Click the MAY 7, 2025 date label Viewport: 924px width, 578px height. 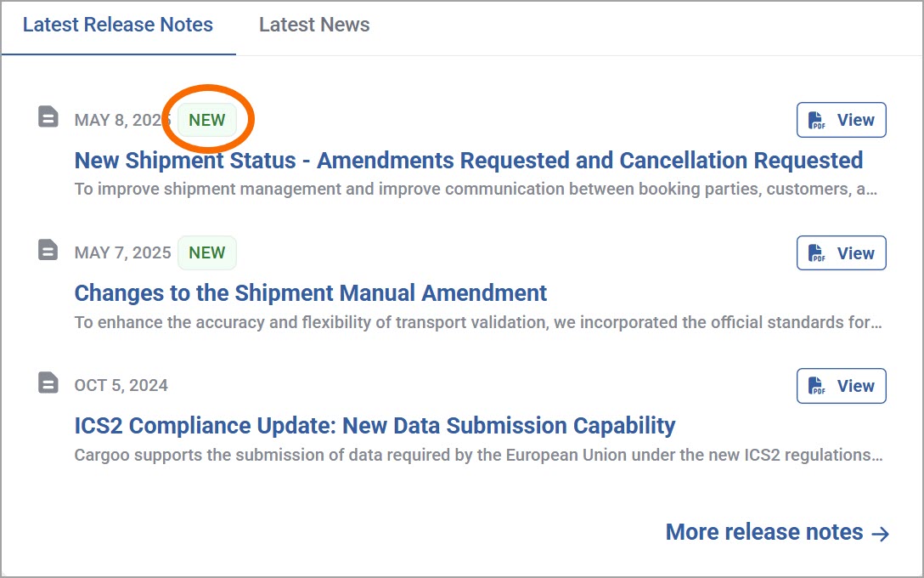[x=122, y=253]
